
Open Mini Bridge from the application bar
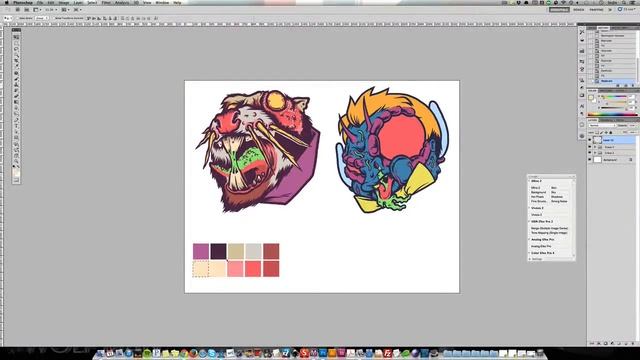point(27,9)
